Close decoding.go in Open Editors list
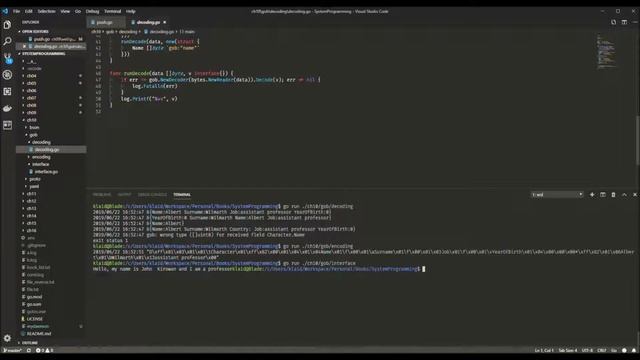The height and width of the screenshot is (360, 640). click(24, 47)
